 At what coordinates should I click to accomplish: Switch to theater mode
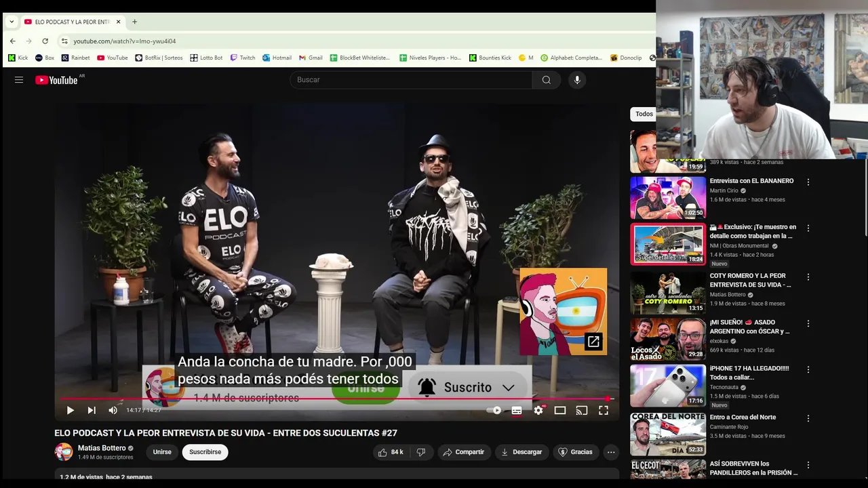point(560,410)
